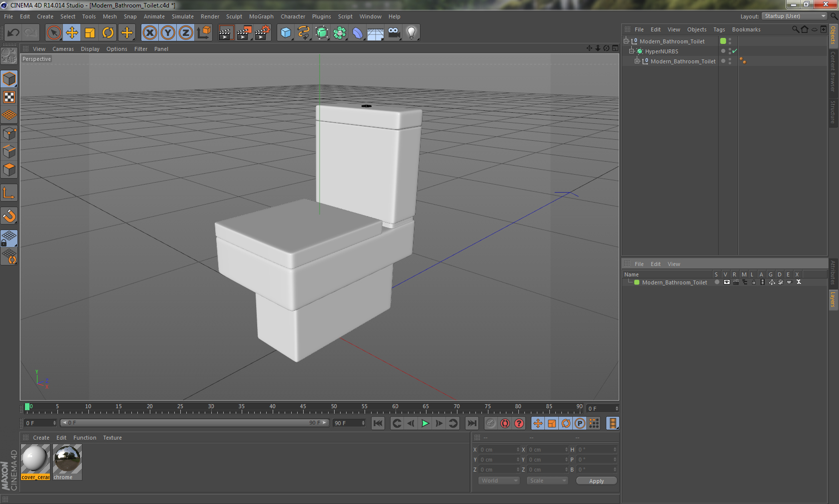Click Record Active Objects button
839x504 pixels.
tap(491, 423)
